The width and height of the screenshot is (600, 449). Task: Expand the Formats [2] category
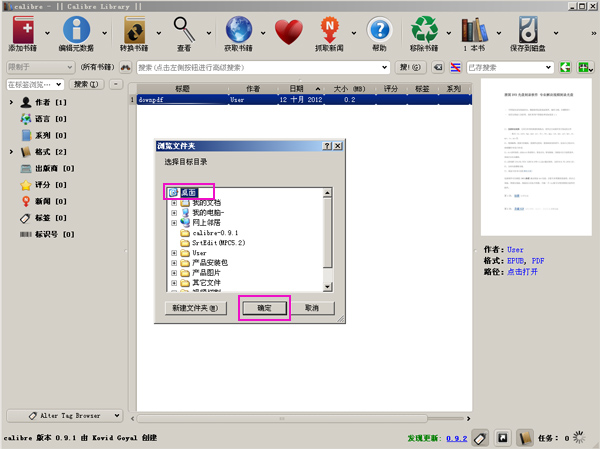click(x=11, y=152)
